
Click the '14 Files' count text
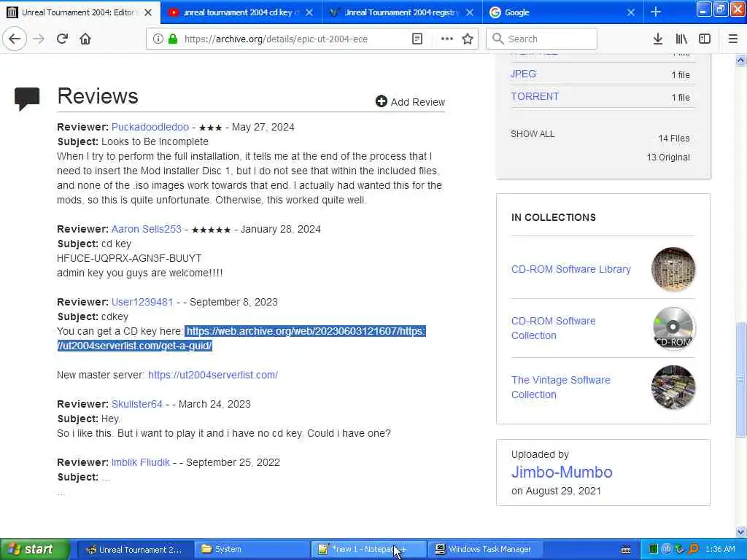673,138
